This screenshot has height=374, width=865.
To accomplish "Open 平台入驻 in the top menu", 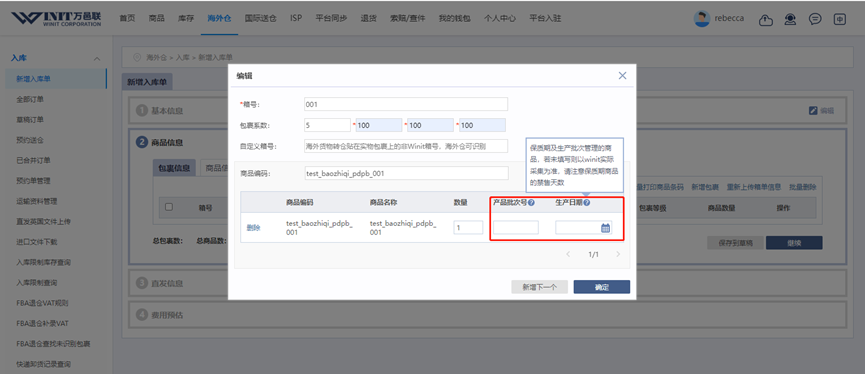I will (x=545, y=18).
